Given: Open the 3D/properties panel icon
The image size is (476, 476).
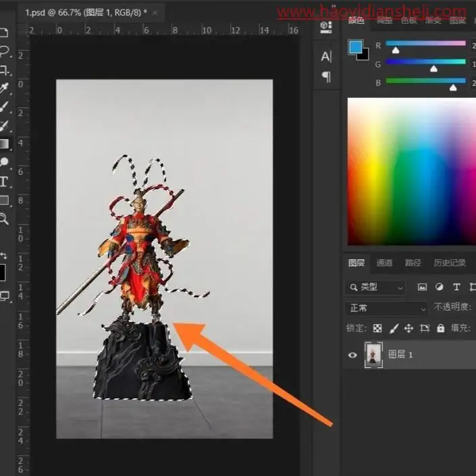Looking at the screenshot, I should point(326,27).
